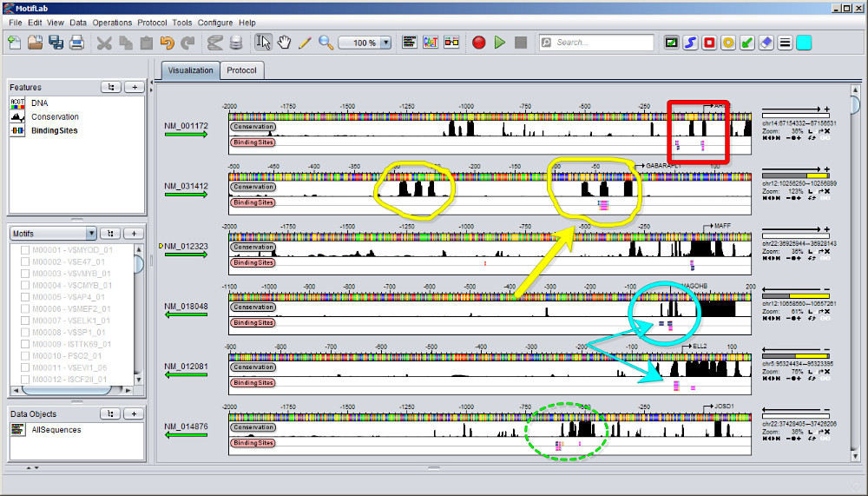Click the Features panel add plus button
Image resolution: width=868 pixels, height=496 pixels.
click(134, 87)
